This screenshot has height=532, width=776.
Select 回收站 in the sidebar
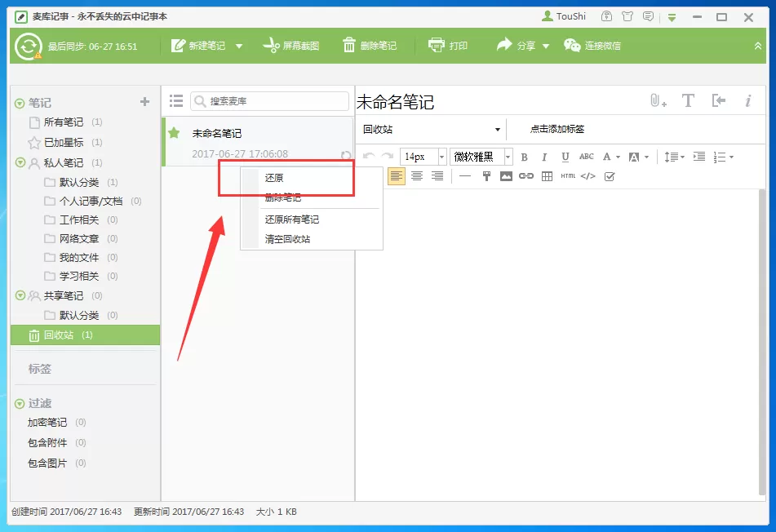[x=85, y=335]
